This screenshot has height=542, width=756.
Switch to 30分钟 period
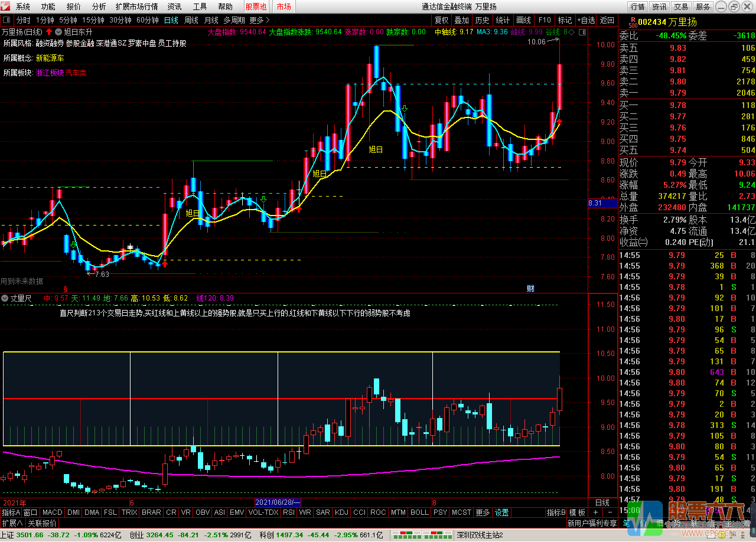coord(120,20)
